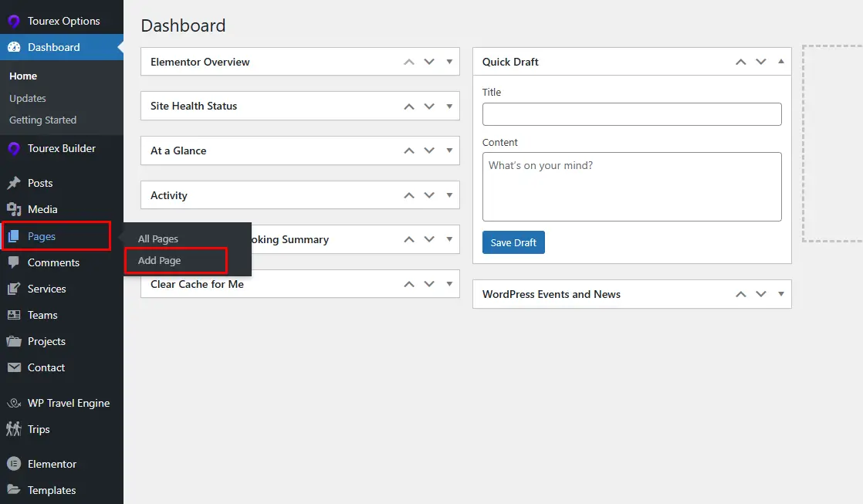
Task: Open Getting Started under Dashboard
Action: 43,120
